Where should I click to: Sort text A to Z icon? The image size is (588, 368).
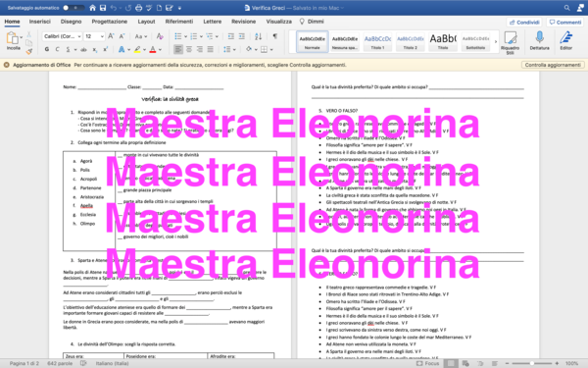[x=258, y=36]
